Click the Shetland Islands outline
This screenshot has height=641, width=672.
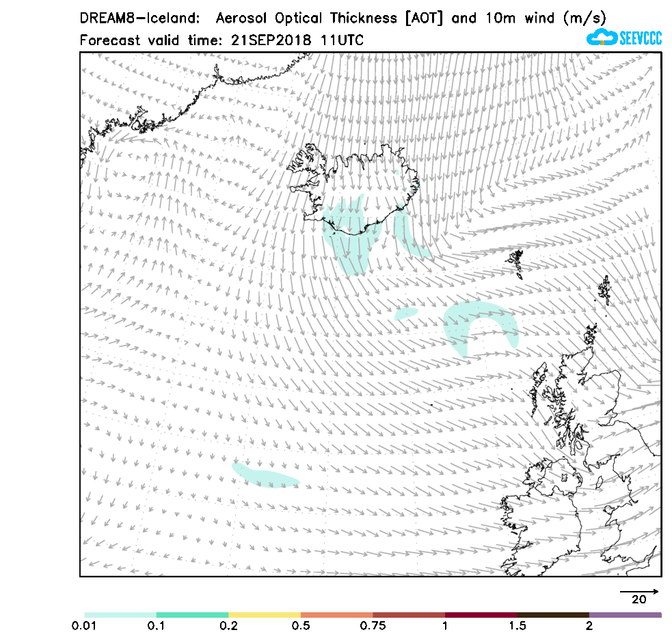(604, 290)
